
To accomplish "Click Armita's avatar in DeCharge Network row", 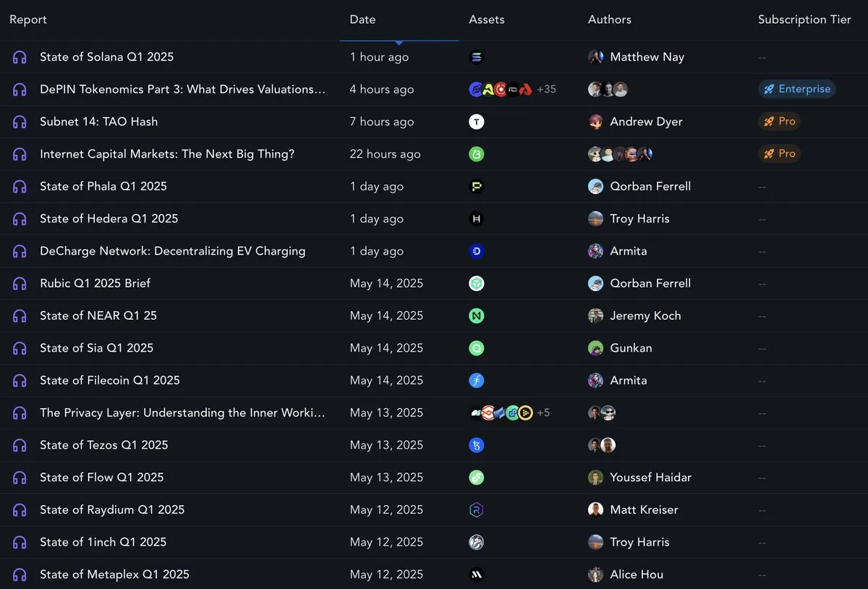I will pos(595,251).
